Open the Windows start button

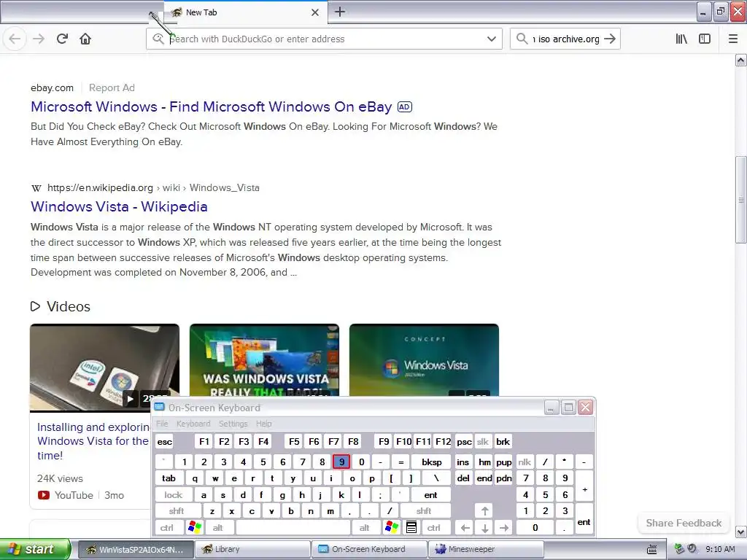pyautogui.click(x=35, y=549)
